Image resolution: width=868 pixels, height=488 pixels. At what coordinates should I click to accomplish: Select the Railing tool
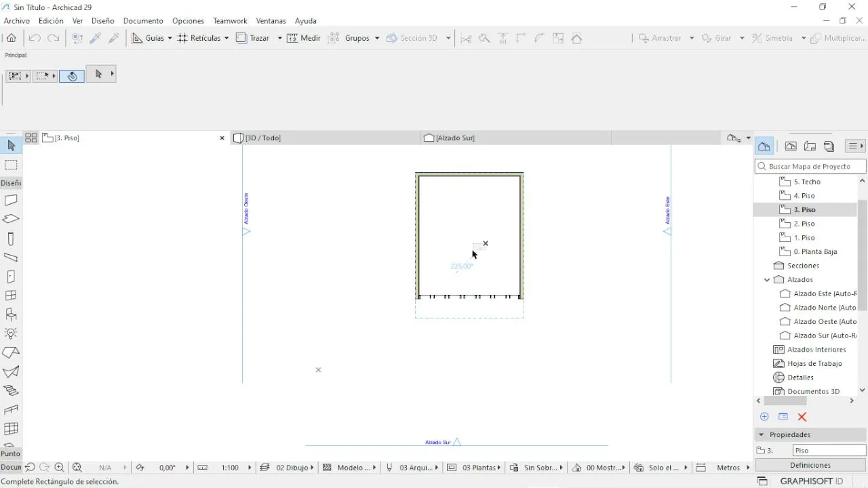pos(11,409)
